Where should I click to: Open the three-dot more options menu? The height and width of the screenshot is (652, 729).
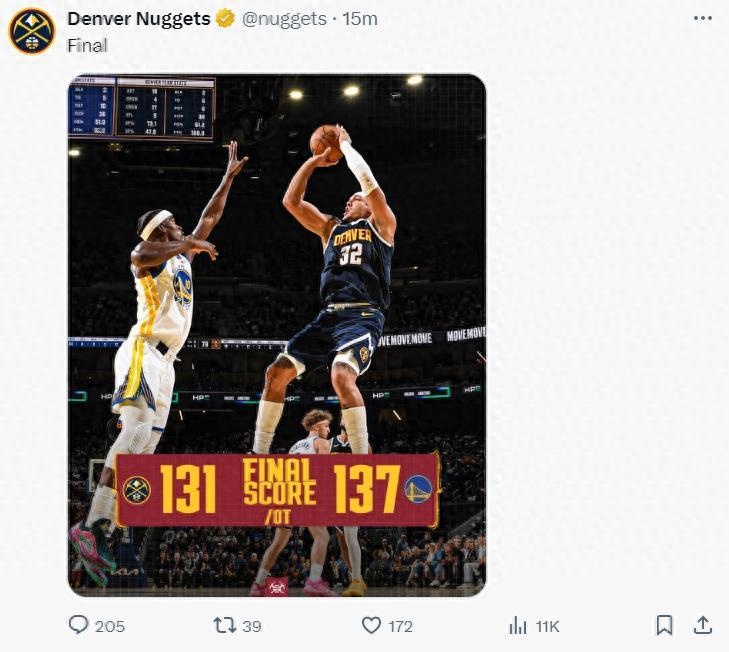pos(703,19)
